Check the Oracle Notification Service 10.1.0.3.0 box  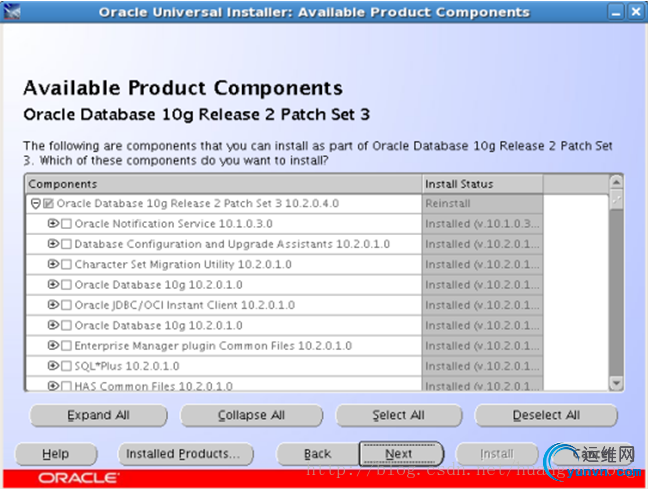pyautogui.click(x=66, y=224)
